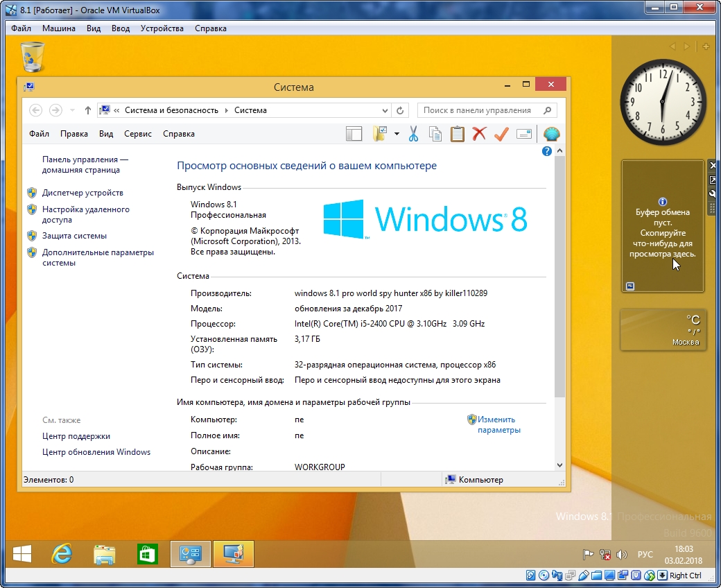Open Защита системы link

pyautogui.click(x=74, y=236)
